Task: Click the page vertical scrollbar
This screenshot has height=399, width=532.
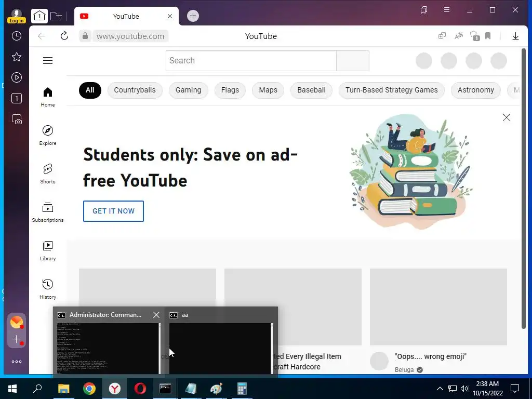Action: pos(524,188)
